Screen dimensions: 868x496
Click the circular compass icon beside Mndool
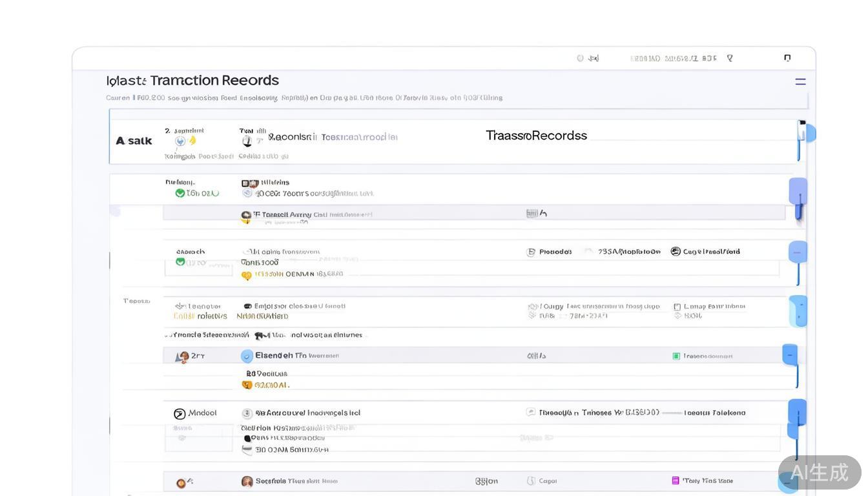(x=180, y=413)
